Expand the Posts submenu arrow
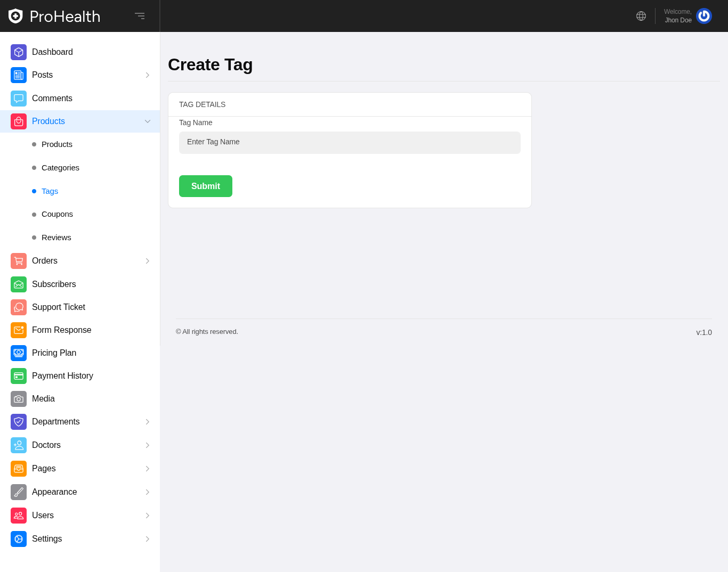 point(148,75)
